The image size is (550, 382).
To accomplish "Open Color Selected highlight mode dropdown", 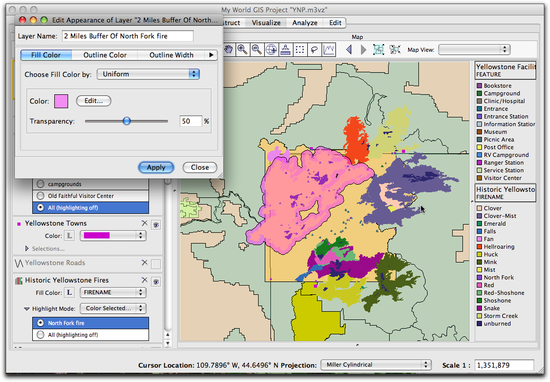I will tap(113, 308).
